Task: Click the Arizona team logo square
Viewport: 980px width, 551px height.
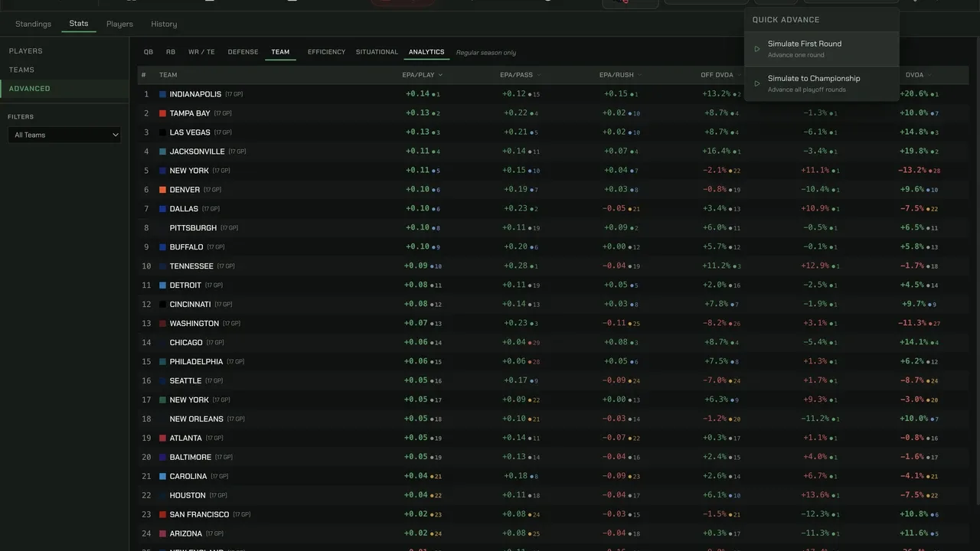Action: pos(162,534)
